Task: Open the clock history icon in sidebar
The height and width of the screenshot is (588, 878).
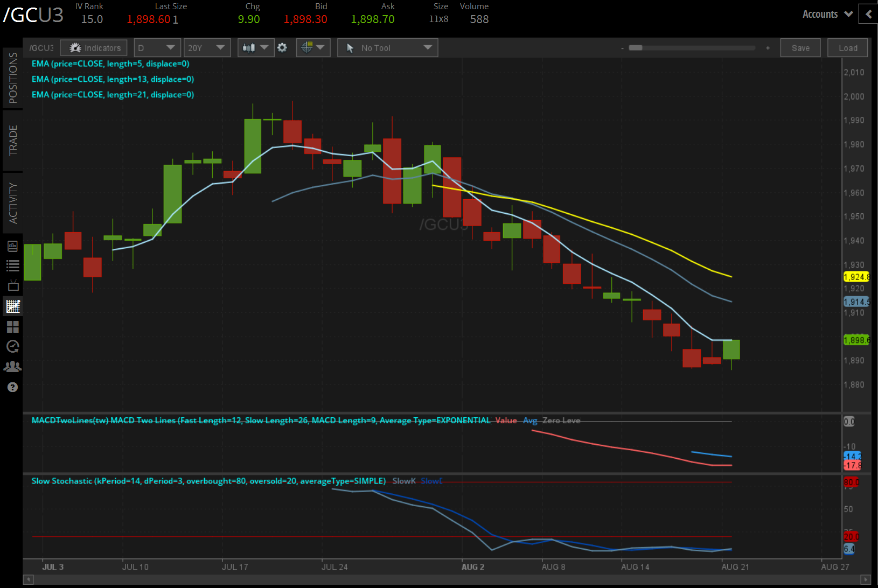Action: coord(13,346)
